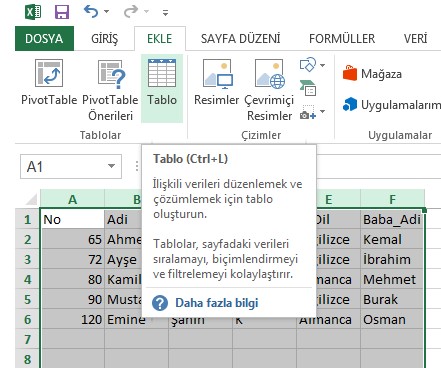Open Uygulamalarım apps
Screen dimensions: 441x368
tap(391, 105)
